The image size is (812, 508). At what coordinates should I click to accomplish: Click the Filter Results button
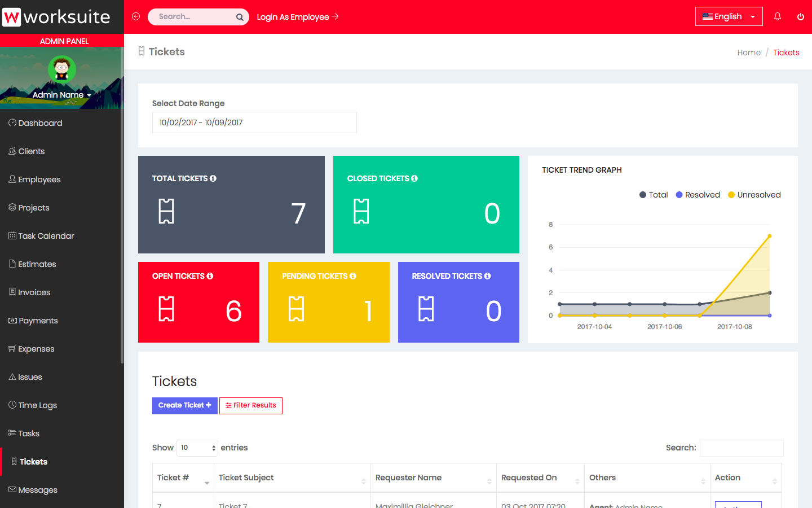coord(251,405)
